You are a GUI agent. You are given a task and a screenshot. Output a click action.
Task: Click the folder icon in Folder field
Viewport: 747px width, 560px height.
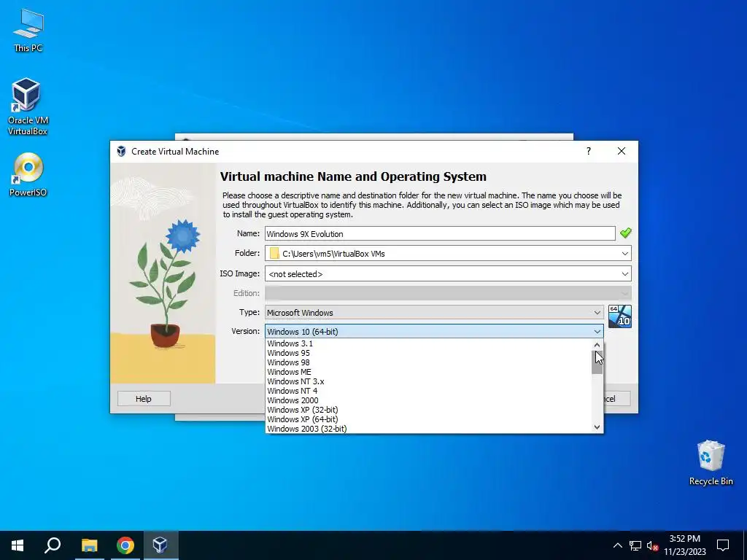point(274,253)
